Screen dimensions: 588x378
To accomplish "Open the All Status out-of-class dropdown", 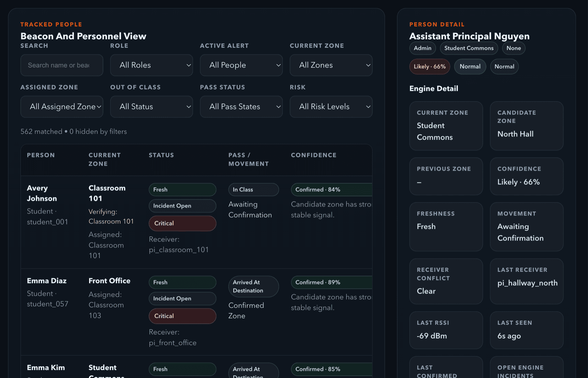I will 152,107.
